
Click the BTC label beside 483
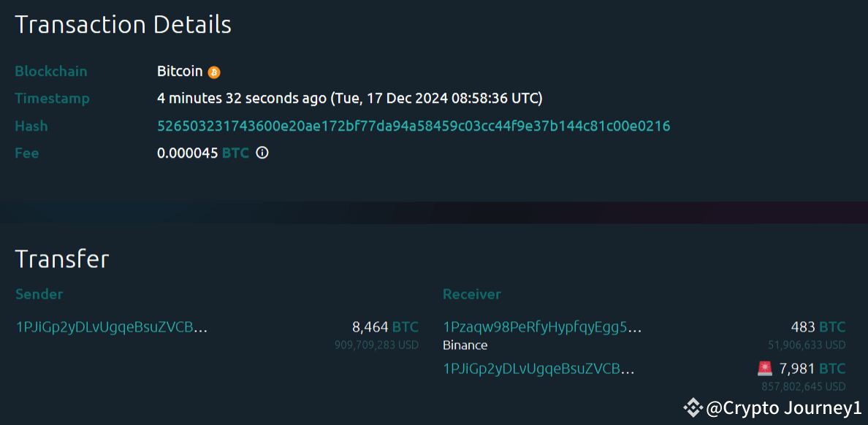[x=833, y=327]
